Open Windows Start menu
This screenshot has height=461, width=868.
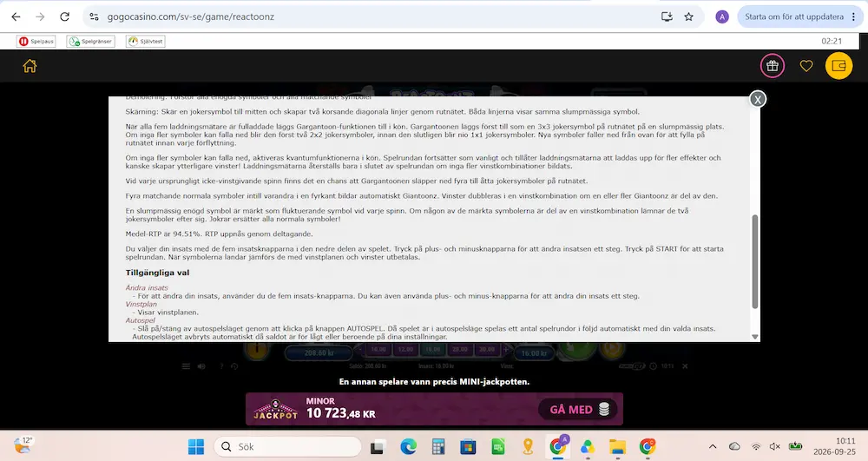[x=196, y=446]
